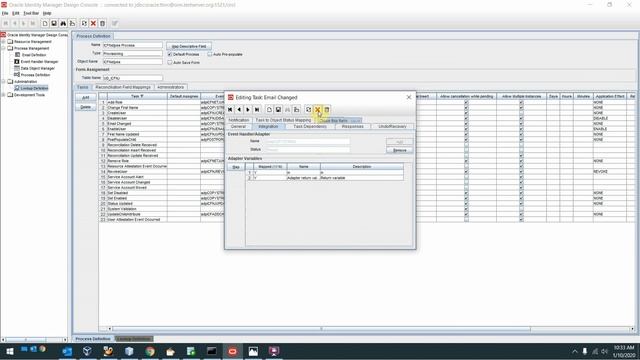640x360 pixels.
Task: Toggle Allow cancellation checkbox in Add Role row
Action: pyautogui.click(x=467, y=102)
